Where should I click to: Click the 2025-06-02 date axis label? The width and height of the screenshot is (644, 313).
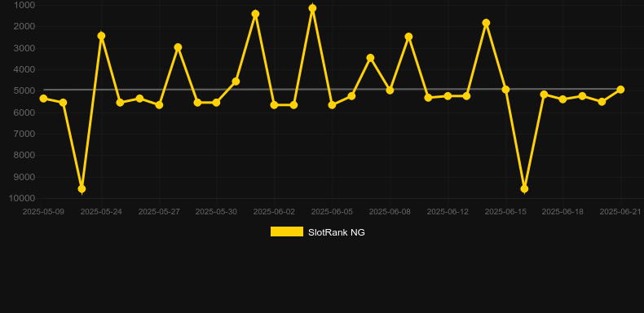[274, 212]
